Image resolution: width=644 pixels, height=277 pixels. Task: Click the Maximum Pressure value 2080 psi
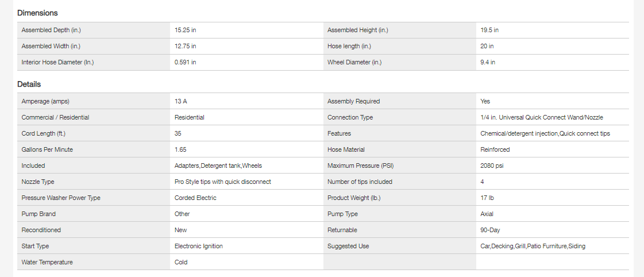492,166
